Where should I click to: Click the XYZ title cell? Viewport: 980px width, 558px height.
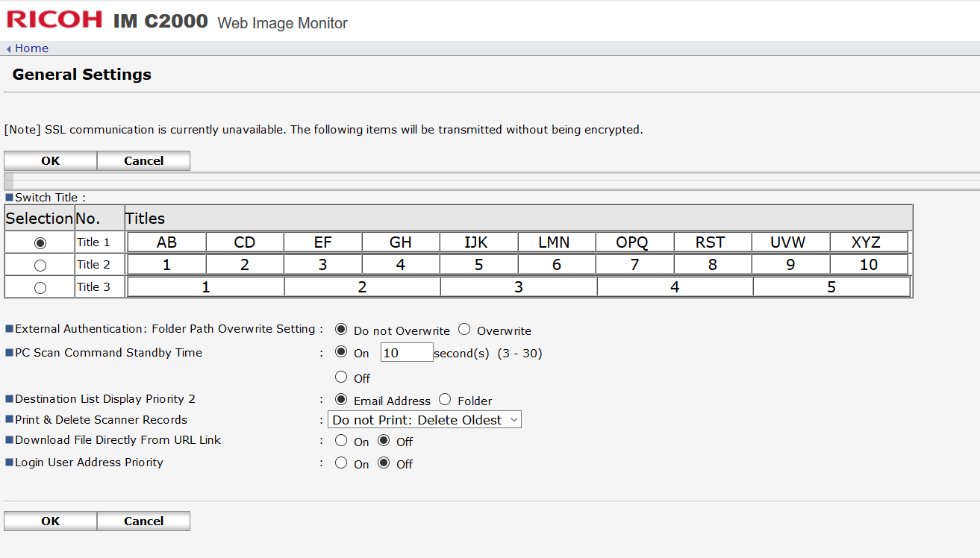pyautogui.click(x=868, y=242)
